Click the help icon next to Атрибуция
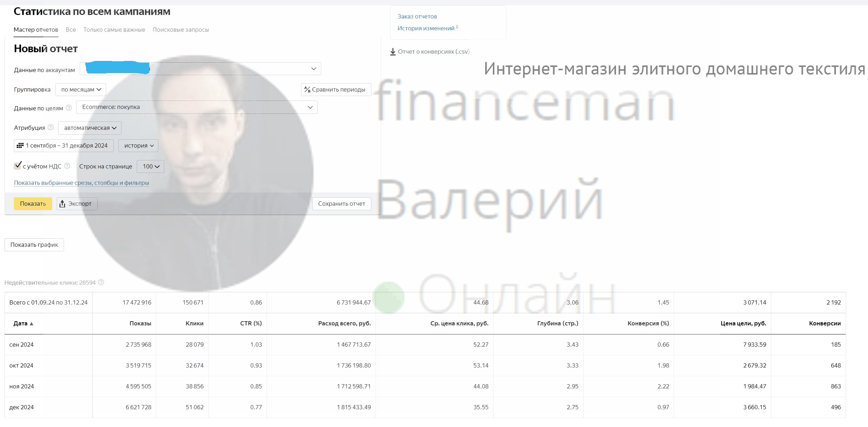This screenshot has height=427, width=868. pyautogui.click(x=51, y=127)
